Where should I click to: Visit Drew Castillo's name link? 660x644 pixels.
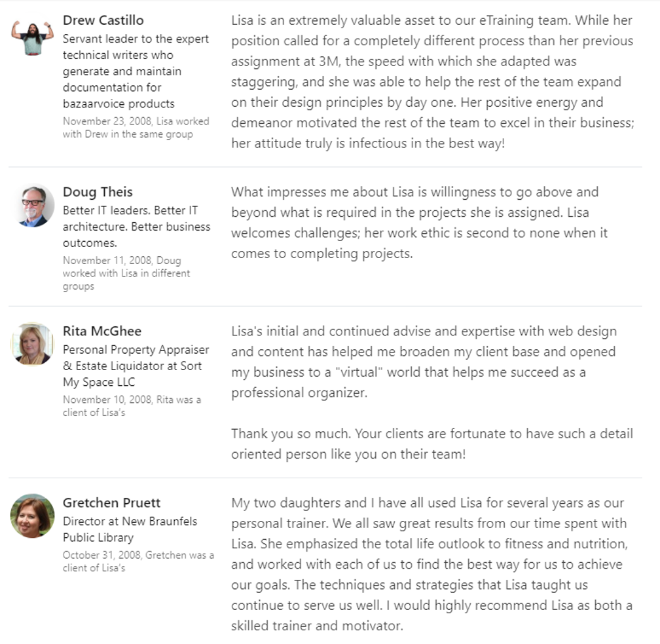103,20
